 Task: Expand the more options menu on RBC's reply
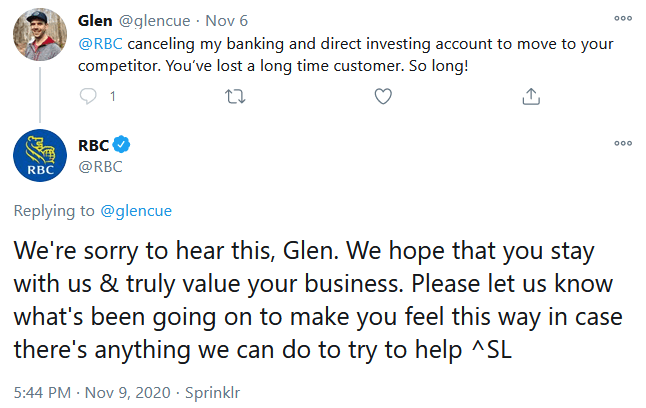(623, 143)
